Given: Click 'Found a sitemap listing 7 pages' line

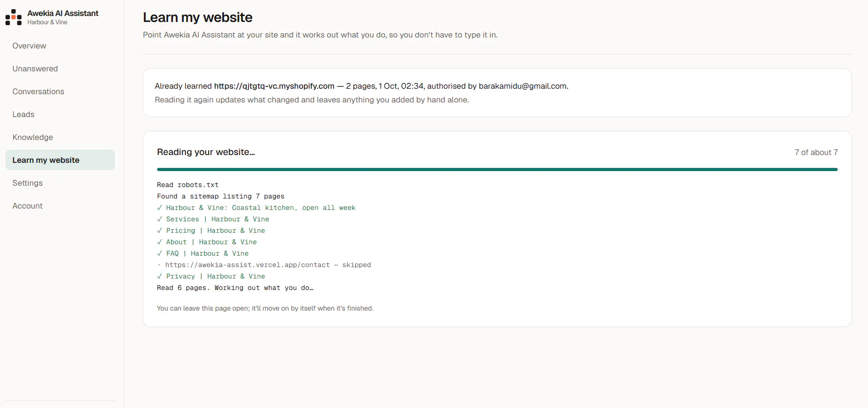Looking at the screenshot, I should point(221,196).
